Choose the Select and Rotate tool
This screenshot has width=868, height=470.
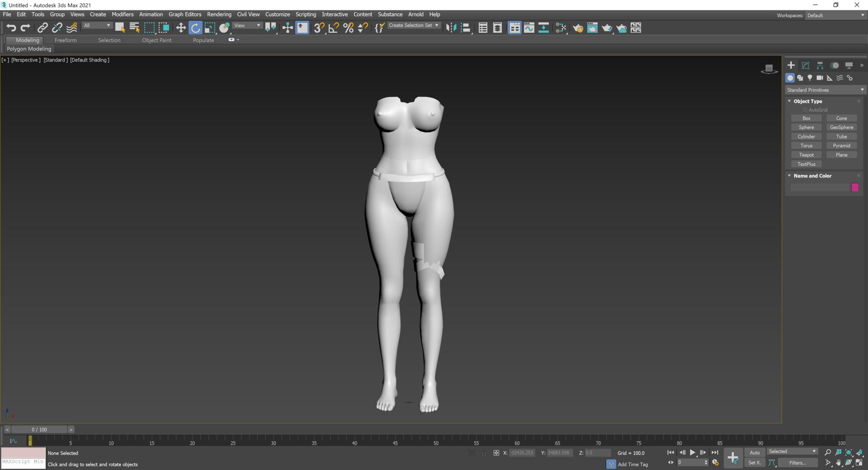coord(195,28)
